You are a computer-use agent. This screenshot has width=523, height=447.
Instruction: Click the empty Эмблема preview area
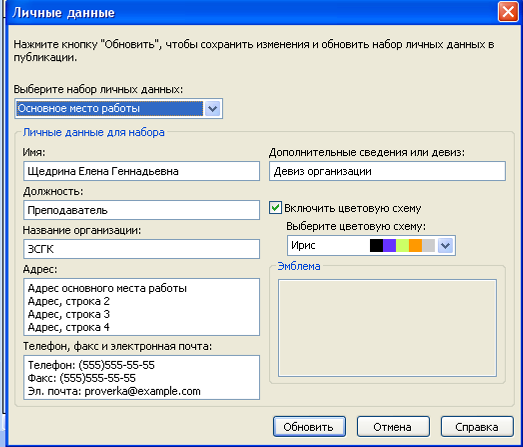point(387,328)
